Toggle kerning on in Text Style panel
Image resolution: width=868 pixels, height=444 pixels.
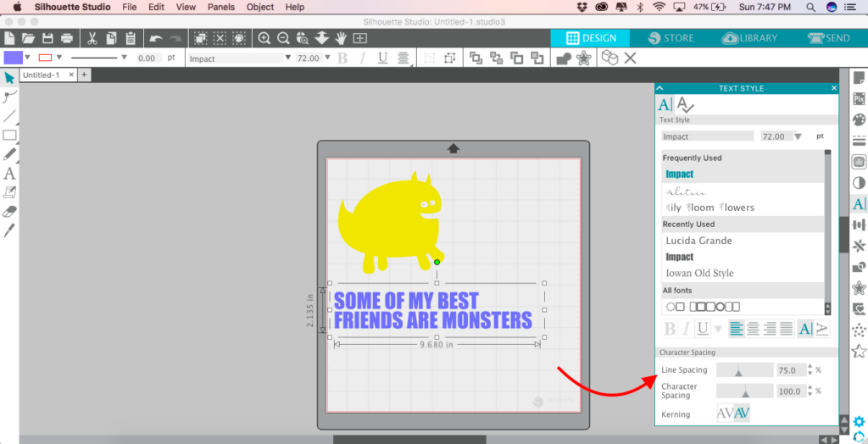(x=740, y=413)
